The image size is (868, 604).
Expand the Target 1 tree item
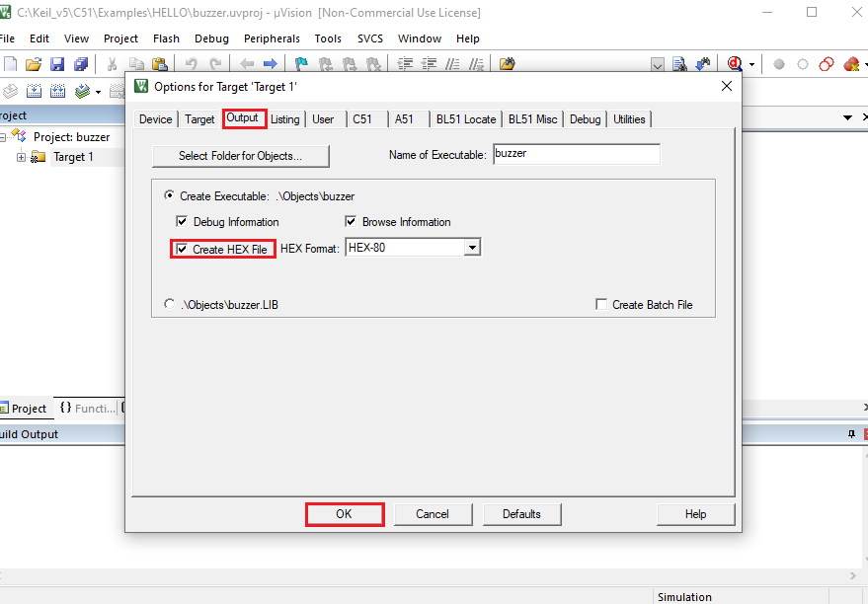pos(21,157)
